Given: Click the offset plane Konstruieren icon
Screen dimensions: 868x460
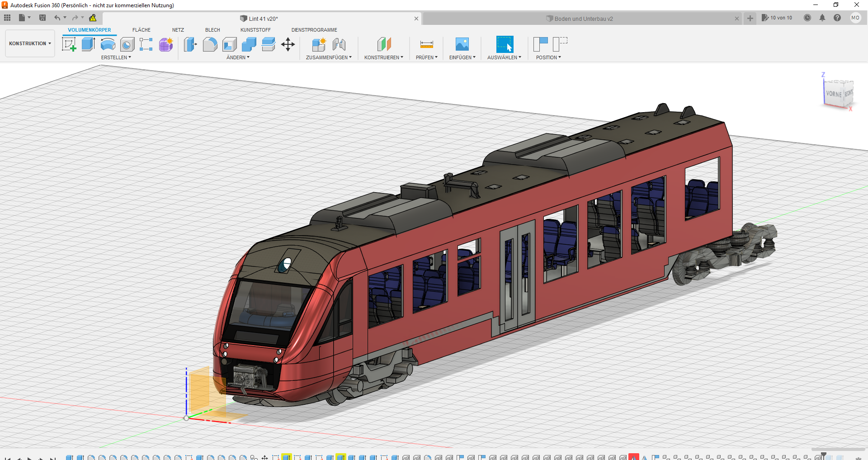Looking at the screenshot, I should pyautogui.click(x=384, y=44).
